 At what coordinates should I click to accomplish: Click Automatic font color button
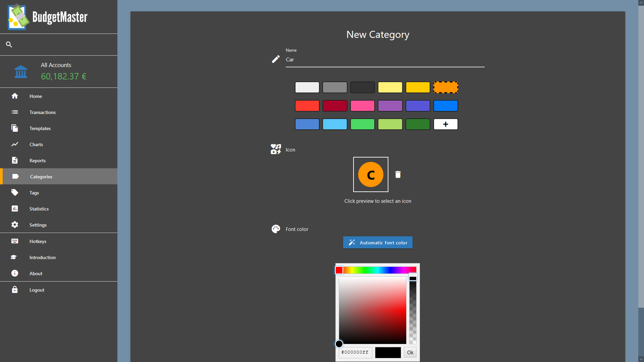378,242
